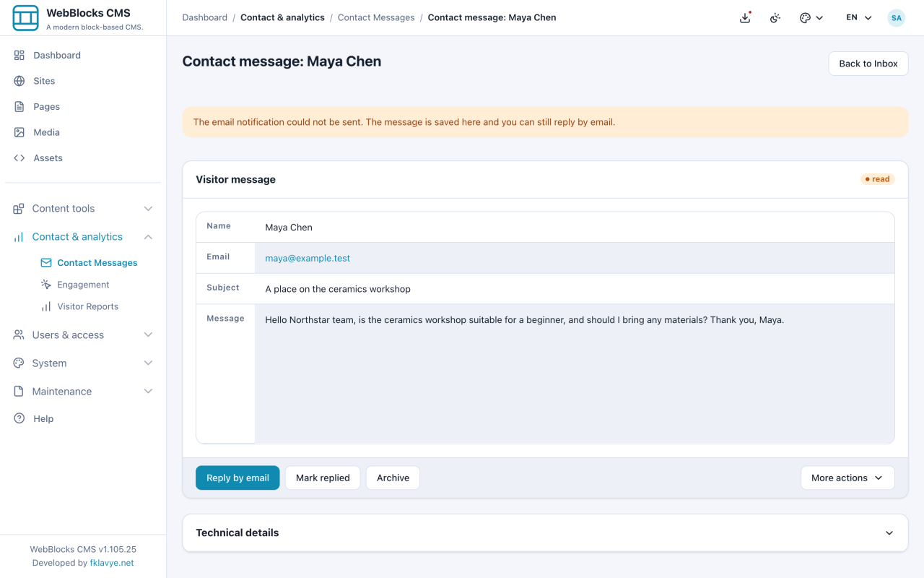Viewport: 924px width, 578px height.
Task: Expand the System section
Action: [x=83, y=363]
